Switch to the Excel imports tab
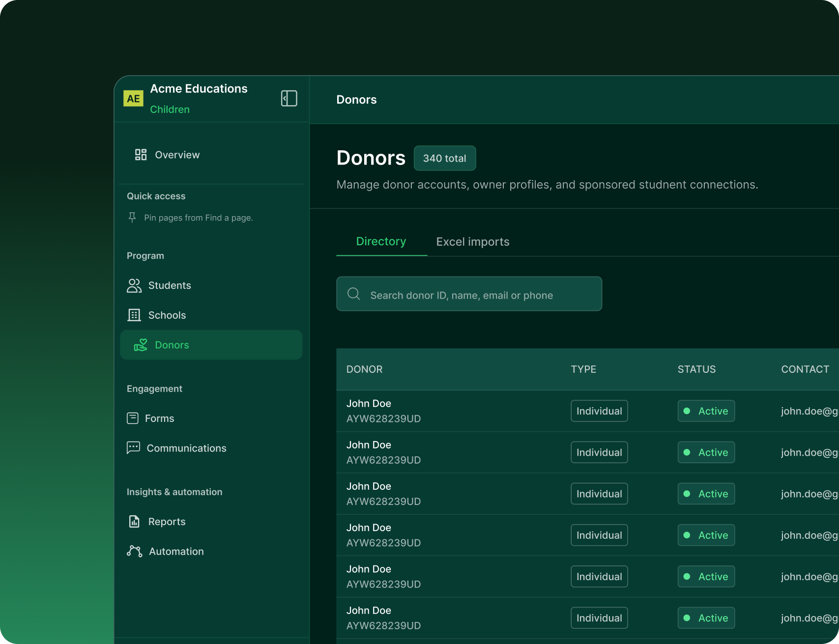The height and width of the screenshot is (644, 839). pos(473,242)
